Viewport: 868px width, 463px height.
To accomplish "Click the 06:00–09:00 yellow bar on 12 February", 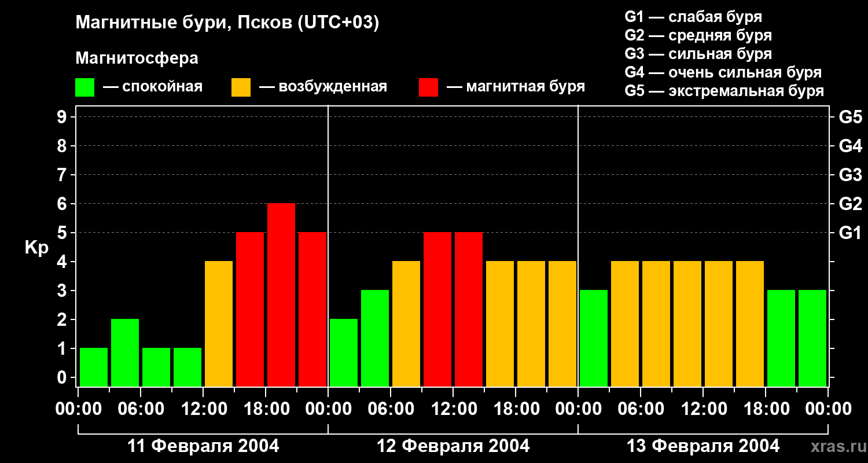I will click(406, 324).
